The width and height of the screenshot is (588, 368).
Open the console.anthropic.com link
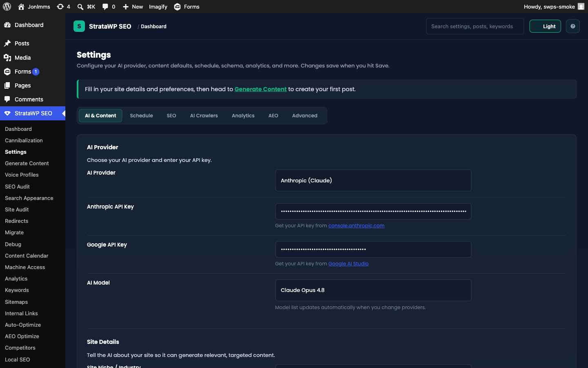click(356, 226)
